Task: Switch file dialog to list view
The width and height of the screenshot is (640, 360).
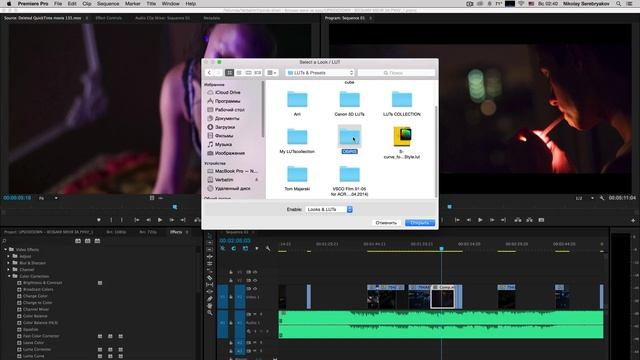Action: click(x=239, y=73)
